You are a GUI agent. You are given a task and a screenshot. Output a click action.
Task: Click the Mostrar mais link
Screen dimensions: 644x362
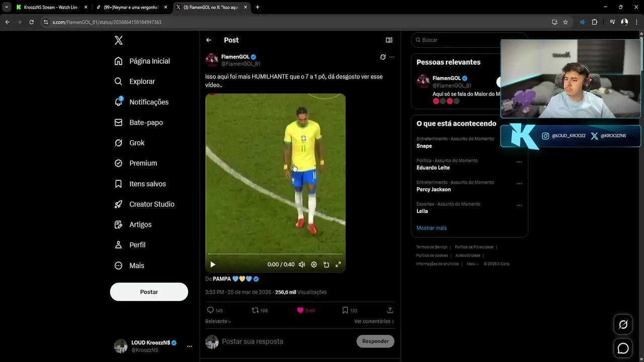click(432, 228)
